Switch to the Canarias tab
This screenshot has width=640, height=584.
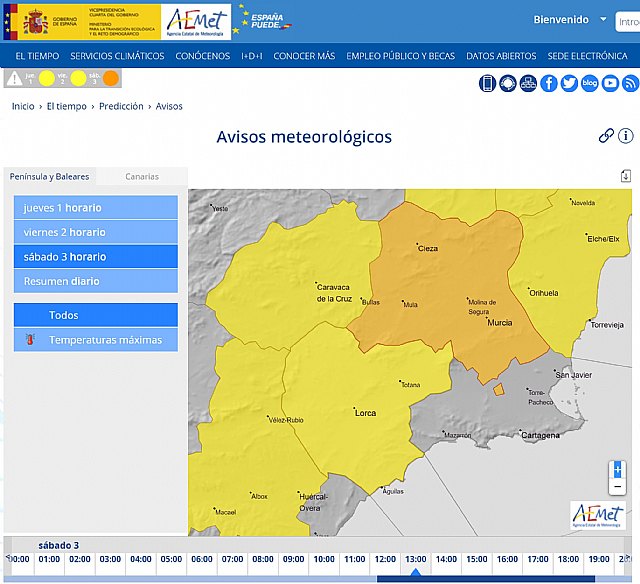coord(142,177)
